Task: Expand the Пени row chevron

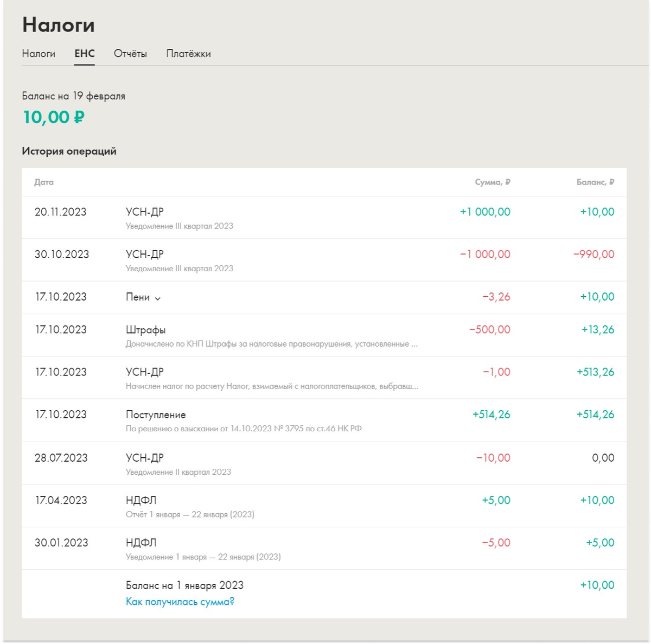Action: (x=157, y=298)
